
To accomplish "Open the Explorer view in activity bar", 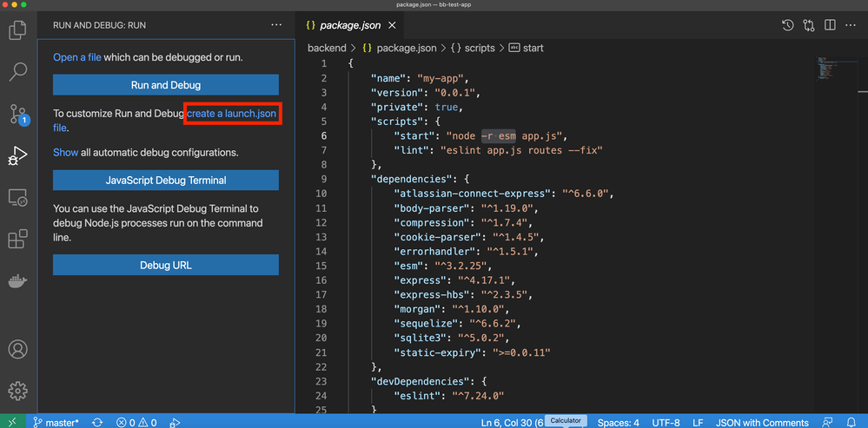I will point(17,31).
